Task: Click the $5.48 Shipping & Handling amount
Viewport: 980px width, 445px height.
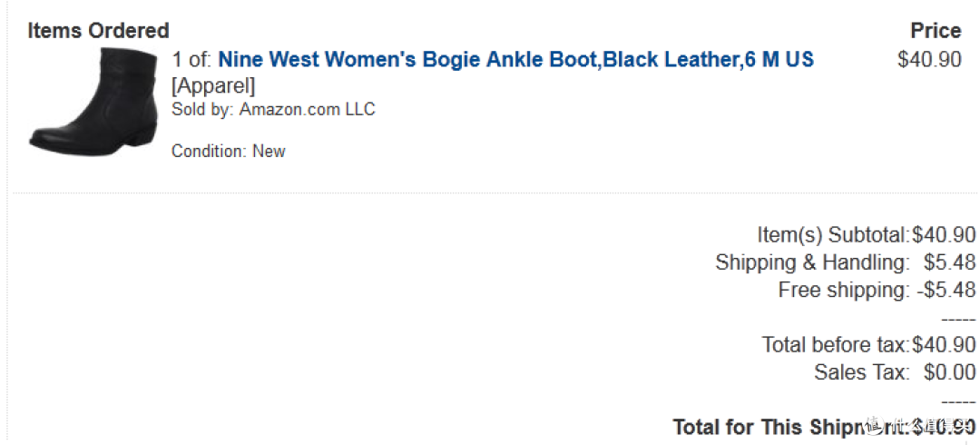Action: pos(949,262)
